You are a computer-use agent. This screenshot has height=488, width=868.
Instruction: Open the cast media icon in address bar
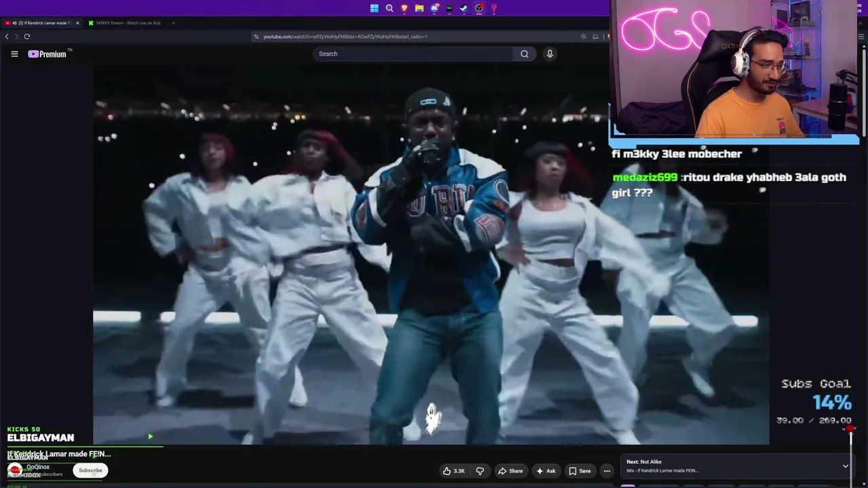coord(595,37)
